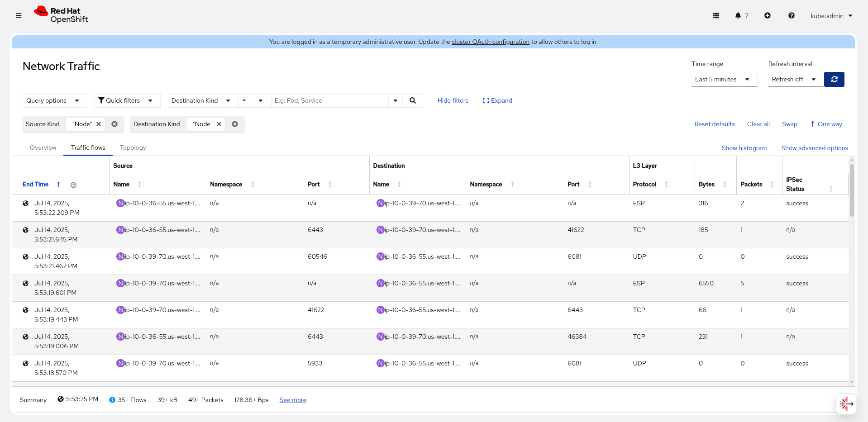Open the Time range dropdown
The height and width of the screenshot is (422, 868).
click(724, 79)
